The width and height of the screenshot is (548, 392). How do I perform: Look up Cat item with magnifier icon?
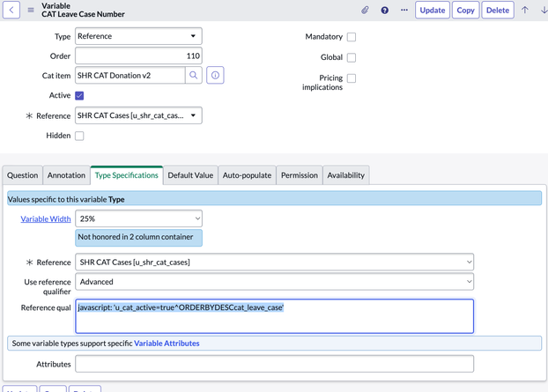tap(193, 75)
